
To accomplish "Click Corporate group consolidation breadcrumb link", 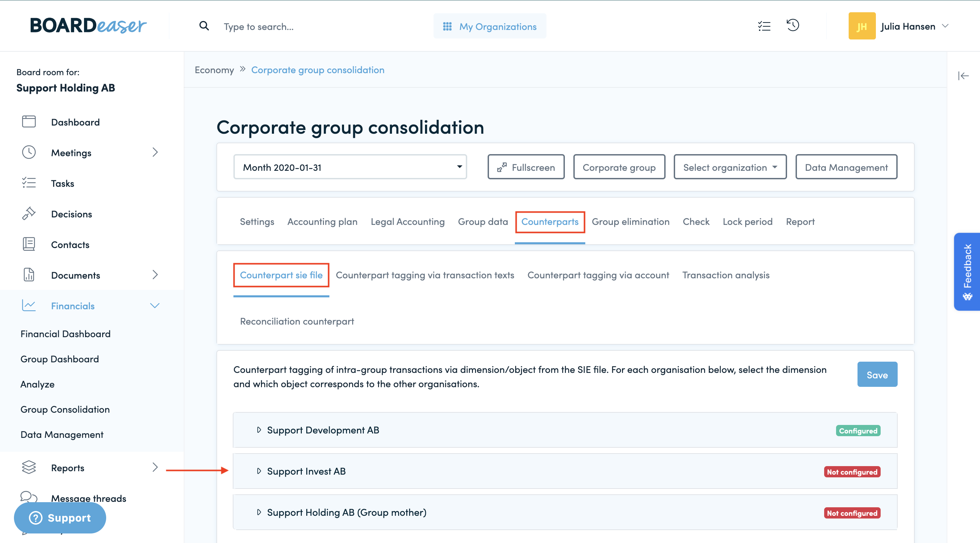I will point(318,70).
